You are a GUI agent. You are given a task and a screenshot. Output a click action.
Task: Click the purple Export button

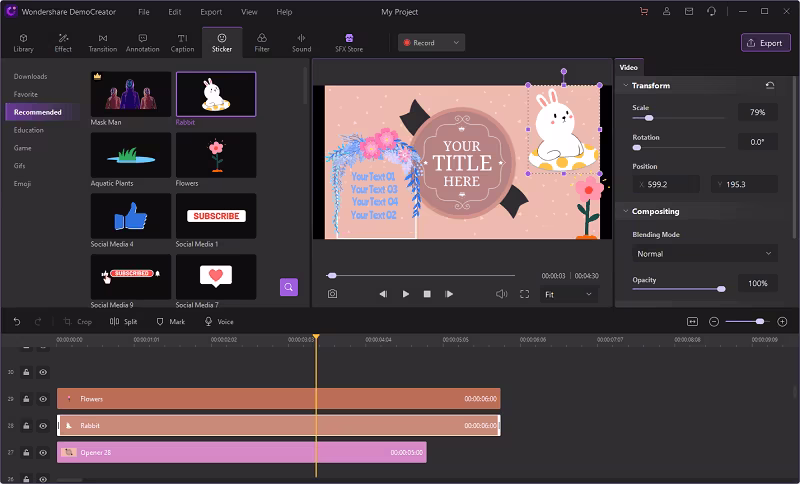point(765,43)
